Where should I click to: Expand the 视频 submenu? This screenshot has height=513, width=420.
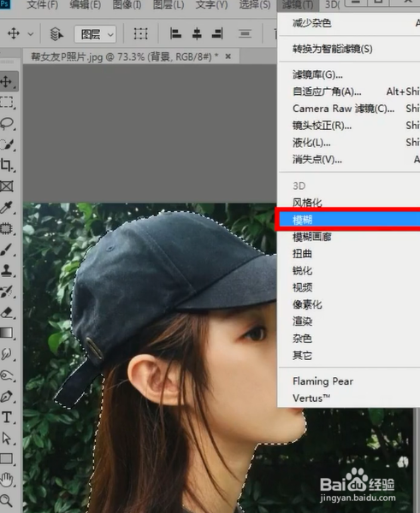coord(349,287)
